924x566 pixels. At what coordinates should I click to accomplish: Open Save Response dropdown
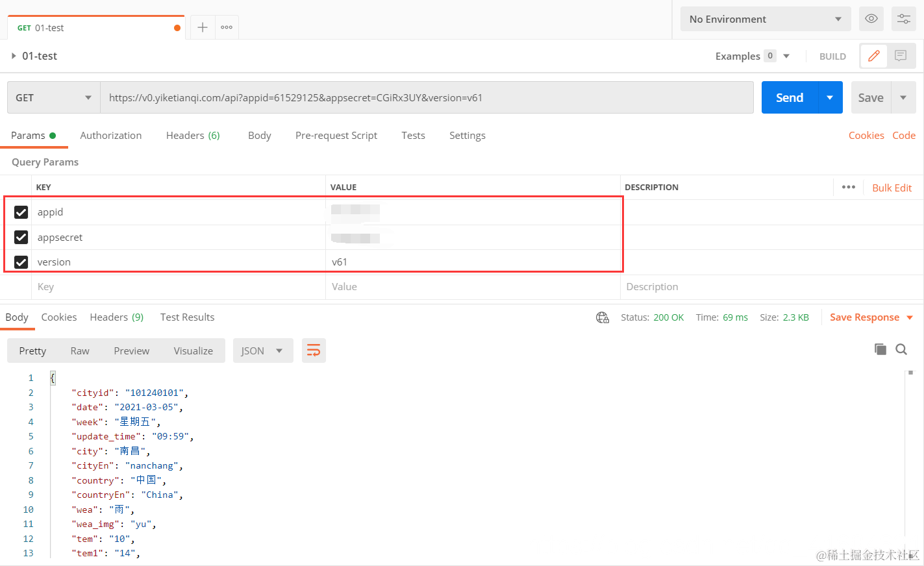(871, 317)
